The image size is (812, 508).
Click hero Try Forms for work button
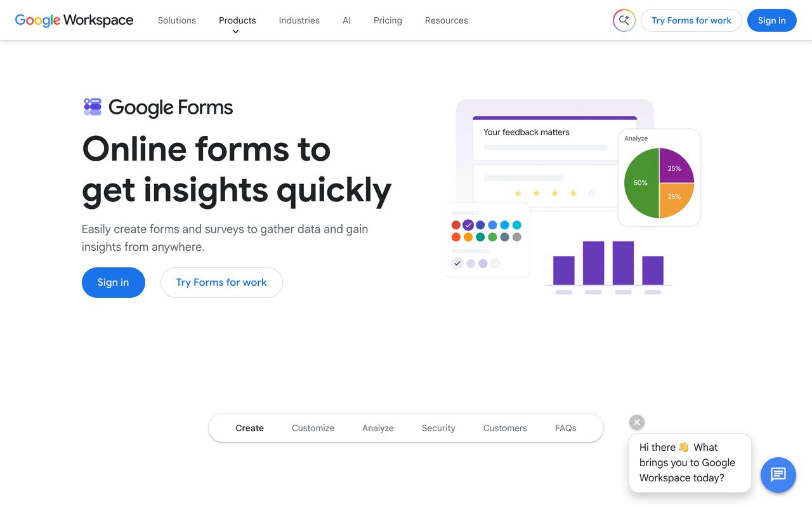click(x=221, y=283)
